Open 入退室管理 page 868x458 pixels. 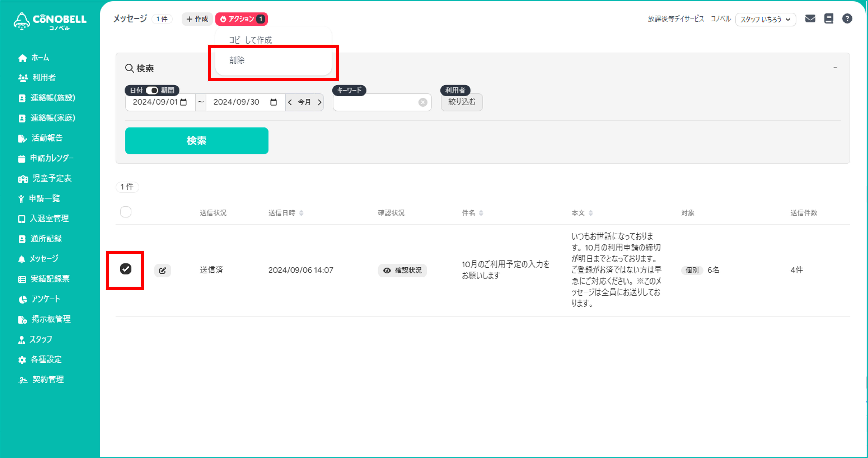(x=43, y=218)
